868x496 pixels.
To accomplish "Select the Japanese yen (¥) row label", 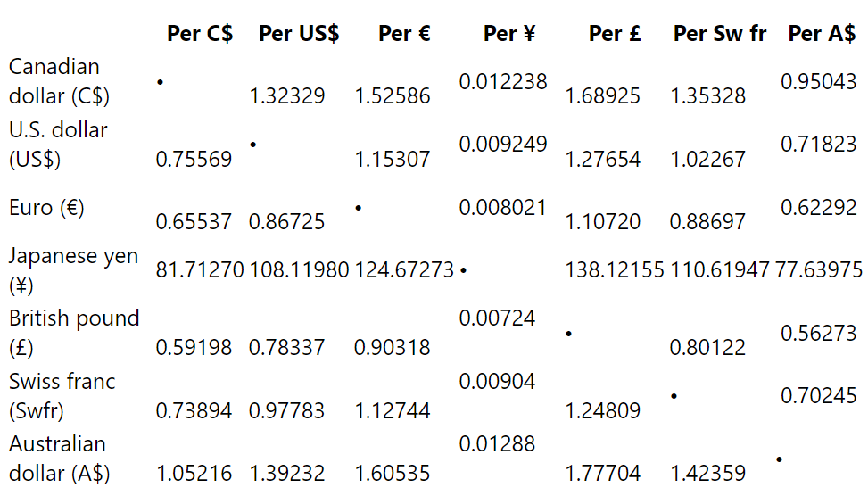I will pyautogui.click(x=73, y=270).
